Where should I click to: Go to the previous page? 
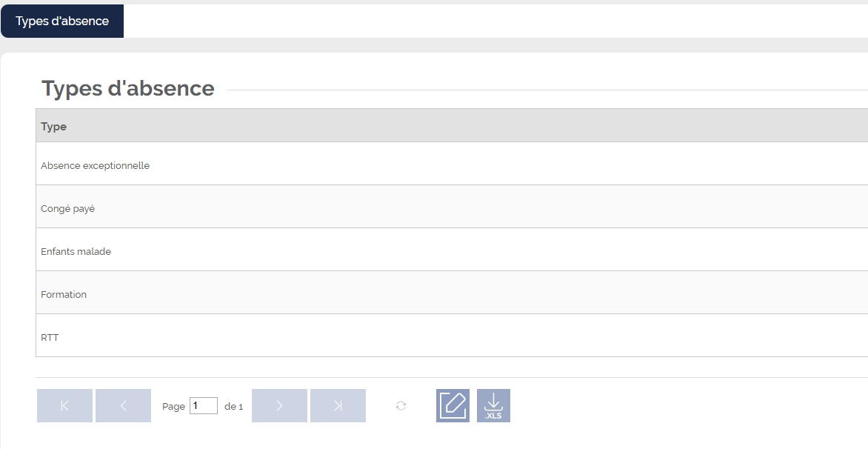point(124,406)
